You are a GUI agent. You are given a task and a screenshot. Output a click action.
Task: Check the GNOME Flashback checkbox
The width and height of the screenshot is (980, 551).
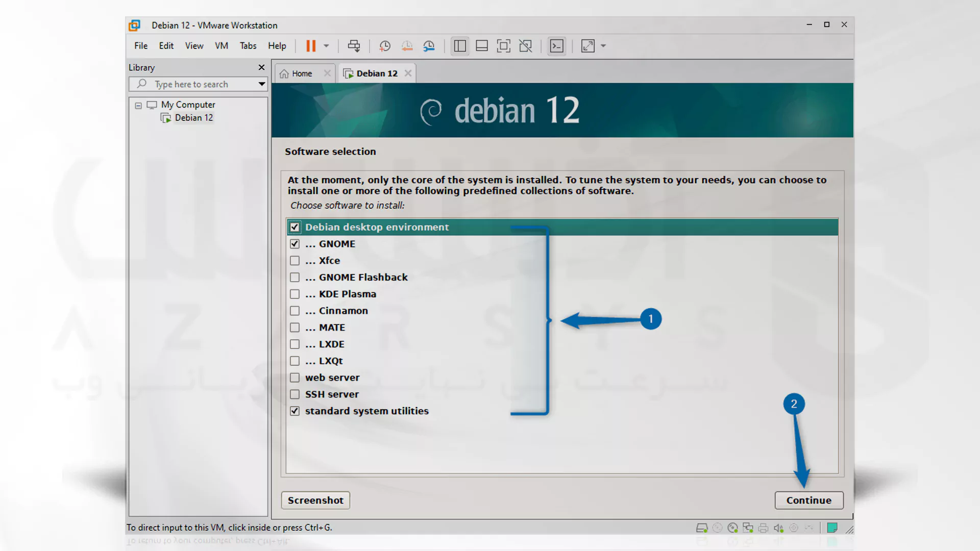pos(295,278)
